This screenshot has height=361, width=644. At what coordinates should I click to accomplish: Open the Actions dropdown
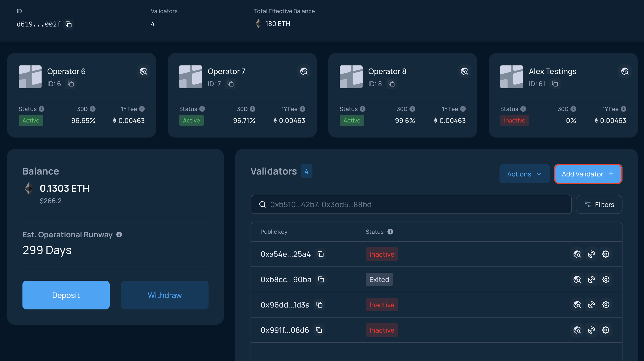pyautogui.click(x=525, y=174)
